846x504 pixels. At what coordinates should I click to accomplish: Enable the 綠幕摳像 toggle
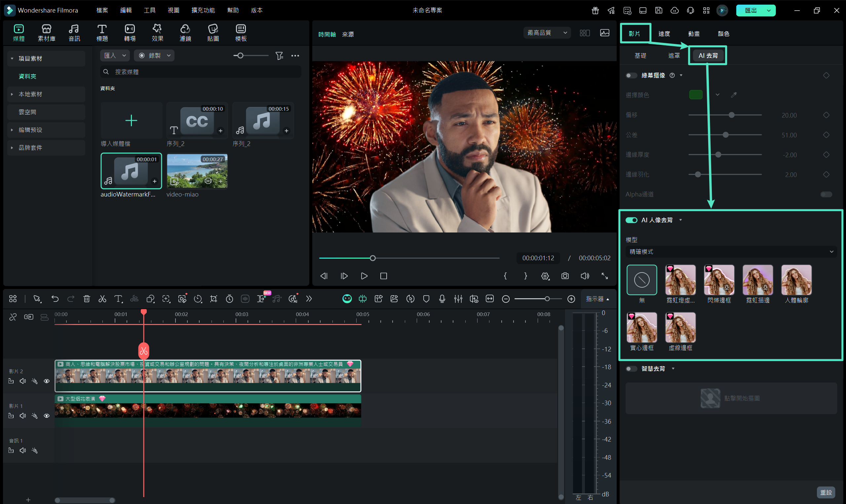(631, 75)
